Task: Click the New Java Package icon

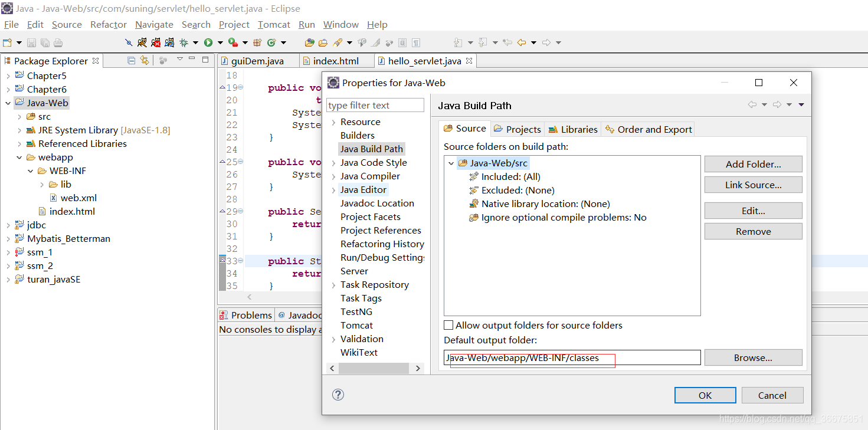Action: pos(257,42)
